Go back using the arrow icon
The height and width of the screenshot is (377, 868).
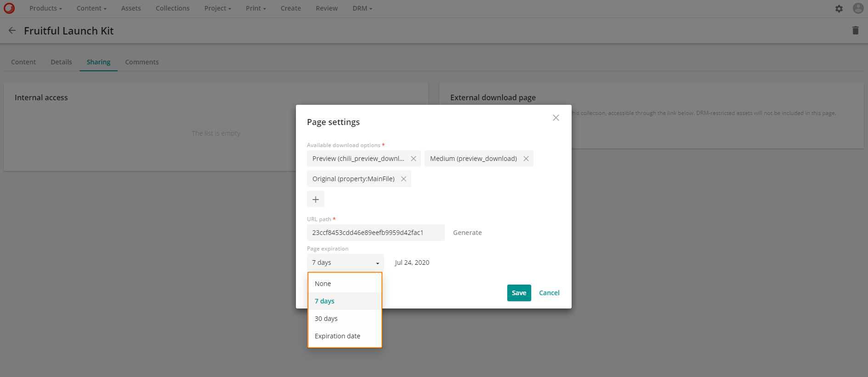tap(12, 30)
